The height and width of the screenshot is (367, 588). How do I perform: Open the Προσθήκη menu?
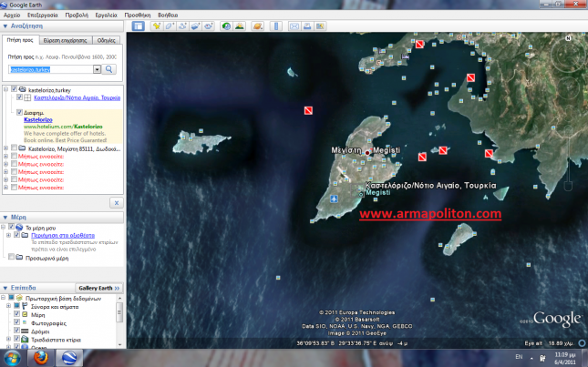click(x=138, y=15)
